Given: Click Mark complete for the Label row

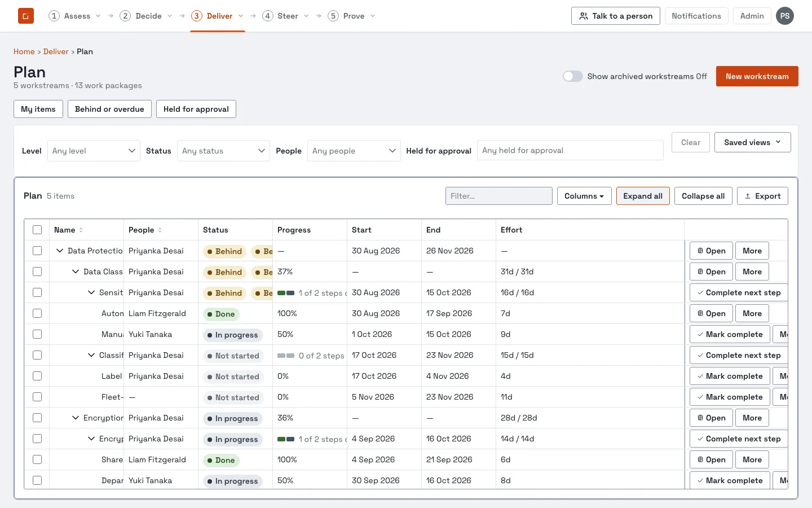Looking at the screenshot, I should tap(730, 376).
